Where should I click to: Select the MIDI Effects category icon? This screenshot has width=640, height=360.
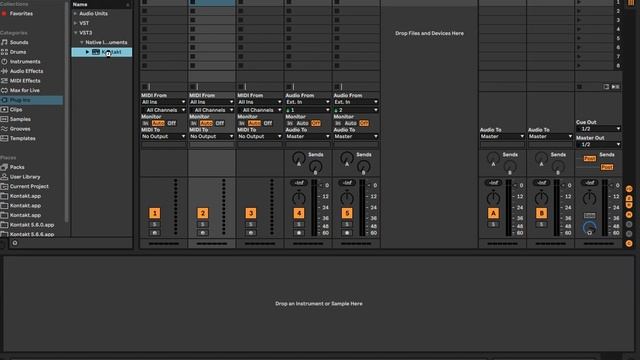(x=4, y=81)
